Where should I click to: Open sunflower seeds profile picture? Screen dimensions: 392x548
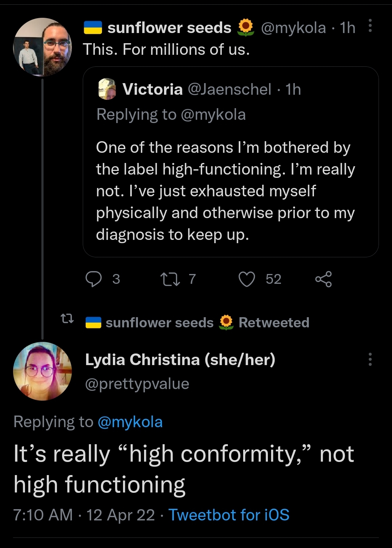click(x=42, y=47)
